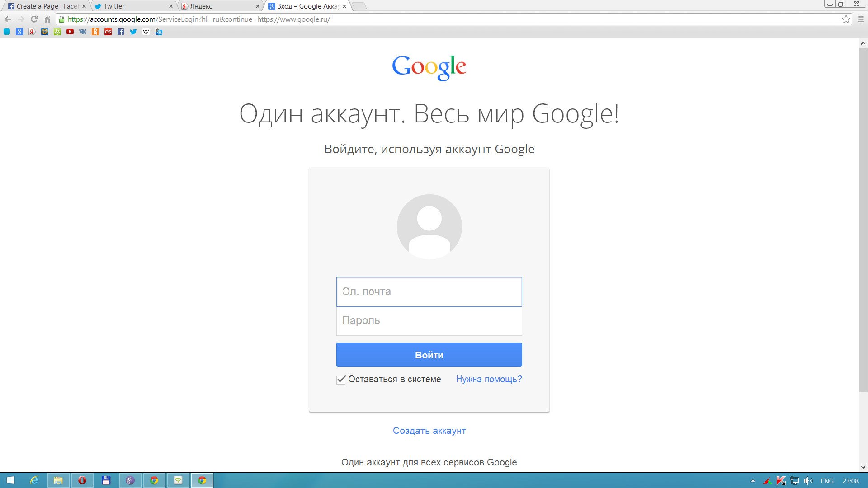Open Kaspersky tray icon
The width and height of the screenshot is (868, 488).
click(781, 481)
